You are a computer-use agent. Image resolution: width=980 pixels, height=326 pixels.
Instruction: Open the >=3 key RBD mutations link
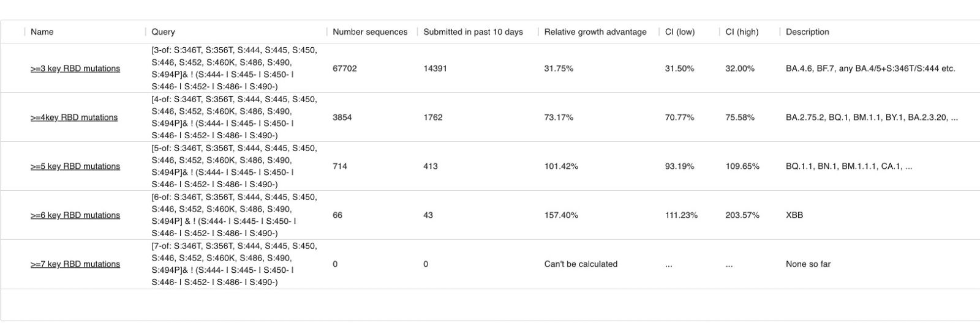coord(75,69)
